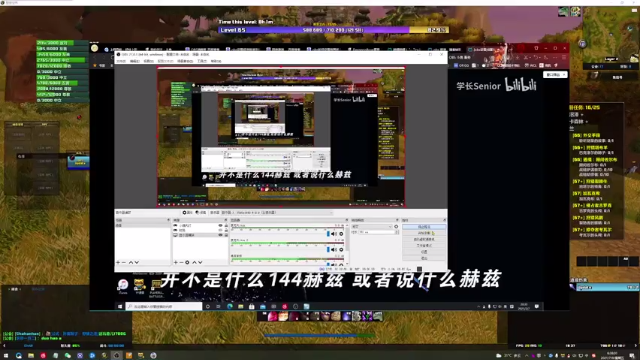Open source properties gear in sources toolbar
Viewport: 640px width, 360px height.
coord(187,262)
